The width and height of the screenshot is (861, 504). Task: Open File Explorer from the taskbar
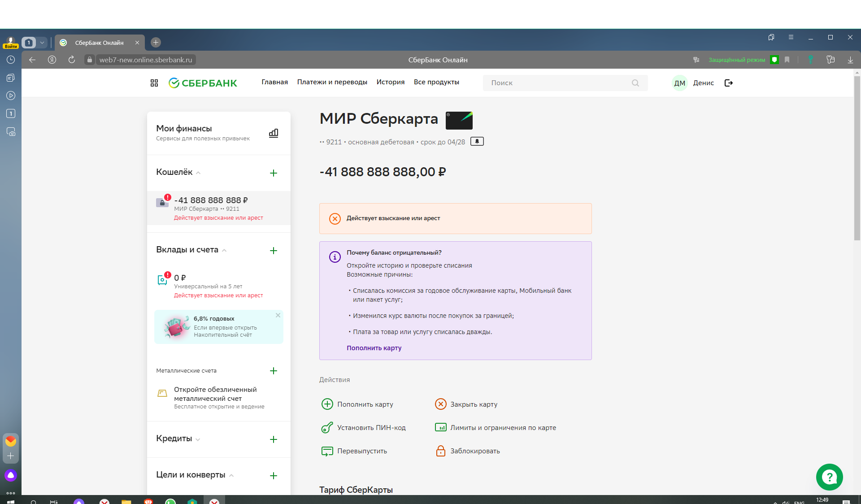[126, 501]
